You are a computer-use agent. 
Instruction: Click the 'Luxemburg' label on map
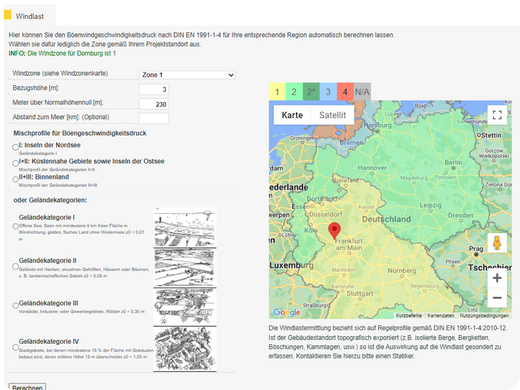291,265
